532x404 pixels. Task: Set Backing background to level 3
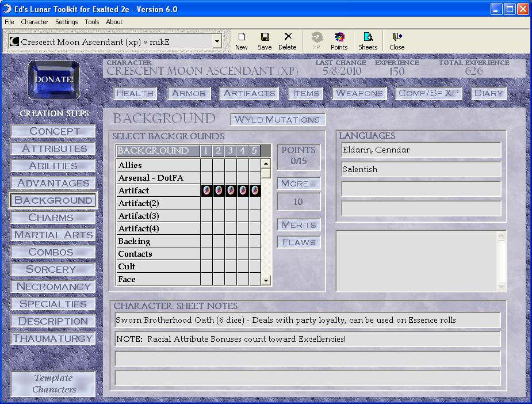pyautogui.click(x=231, y=241)
